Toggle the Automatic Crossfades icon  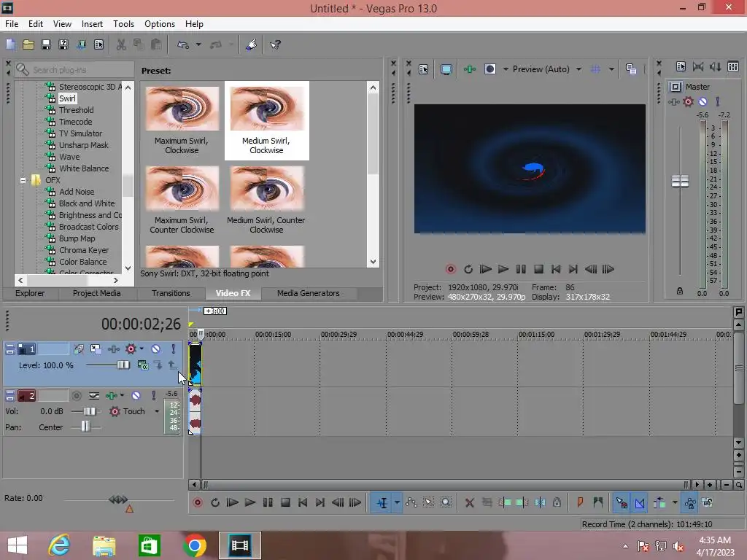coord(640,502)
